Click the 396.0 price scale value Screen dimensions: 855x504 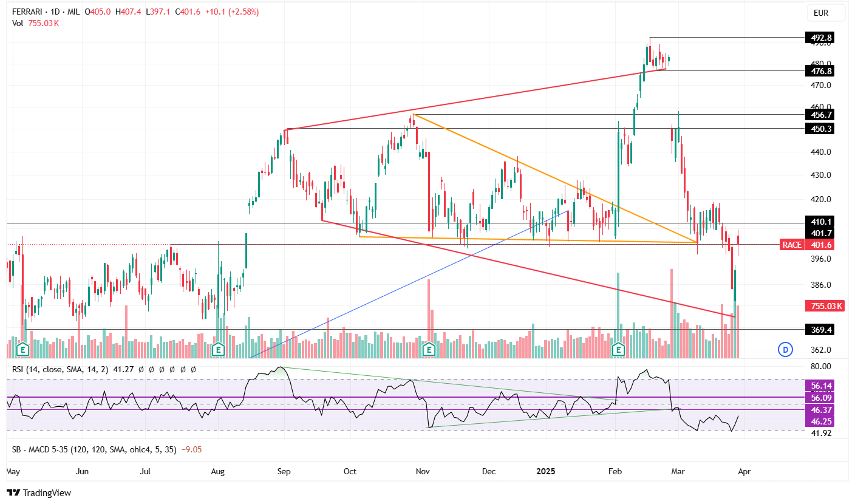tap(821, 259)
